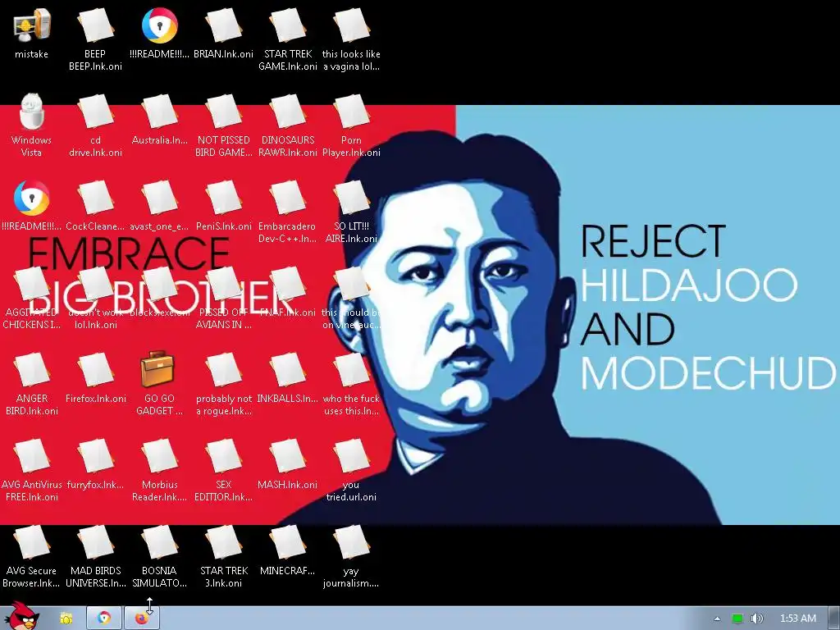Select blocks.exe.oni file icon
Viewport: 840px width, 630px height.
[160, 285]
